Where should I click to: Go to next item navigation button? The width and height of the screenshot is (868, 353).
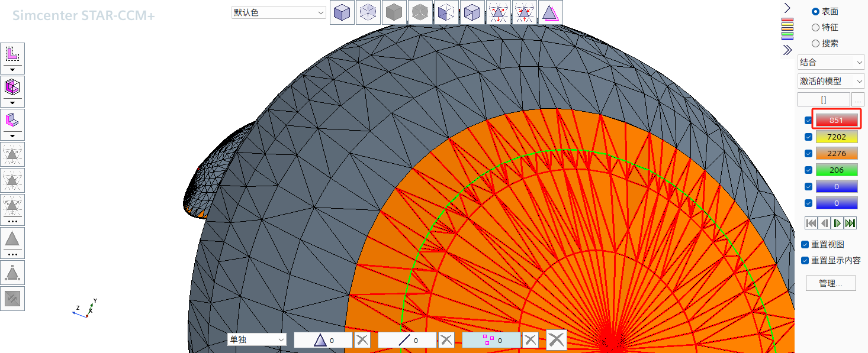click(x=837, y=224)
